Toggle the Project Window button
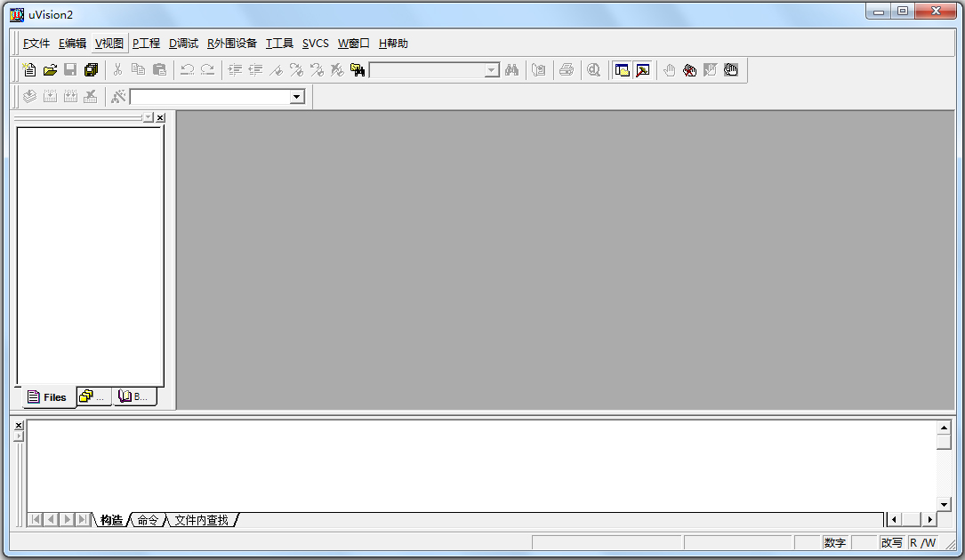 [623, 70]
